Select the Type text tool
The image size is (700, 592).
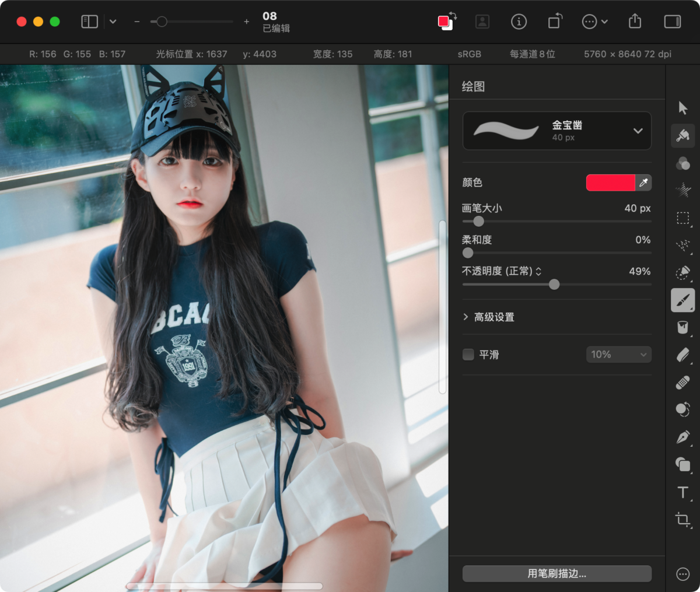[683, 492]
